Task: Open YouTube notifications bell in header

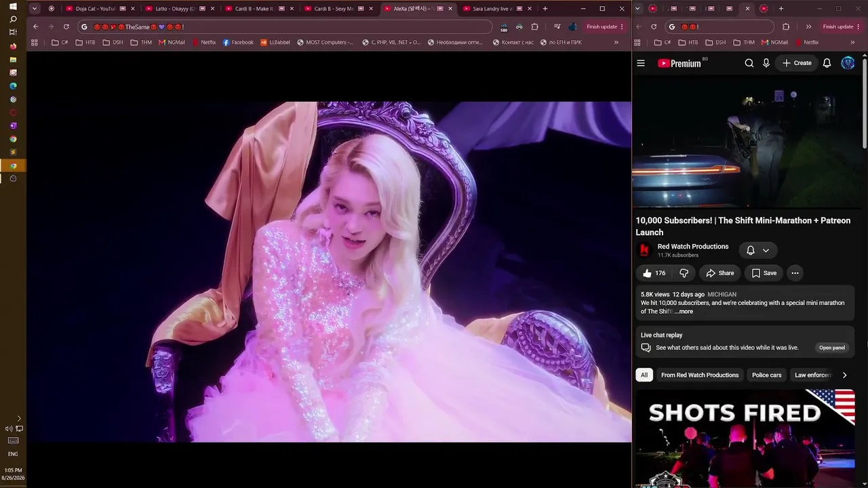Action: [827, 63]
